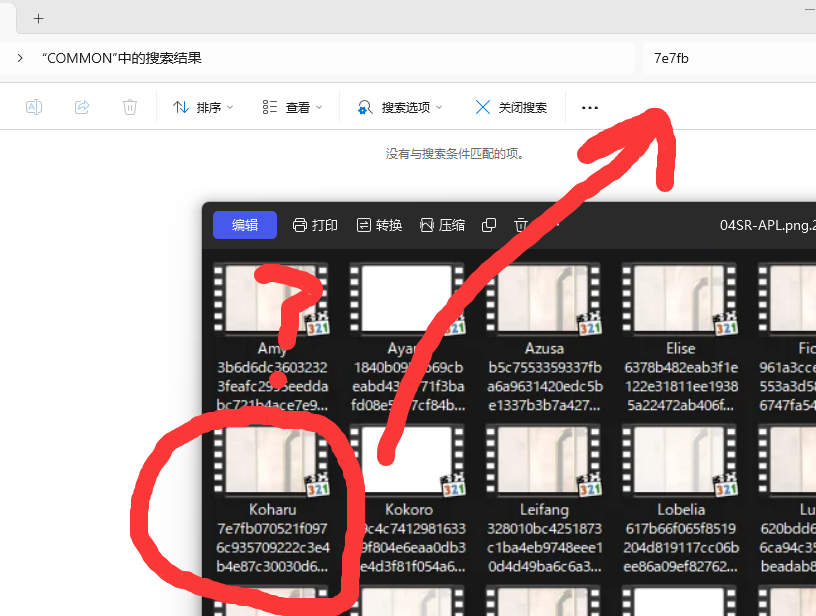Open the 排序 sort dropdown
This screenshot has height=616, width=816.
point(203,107)
